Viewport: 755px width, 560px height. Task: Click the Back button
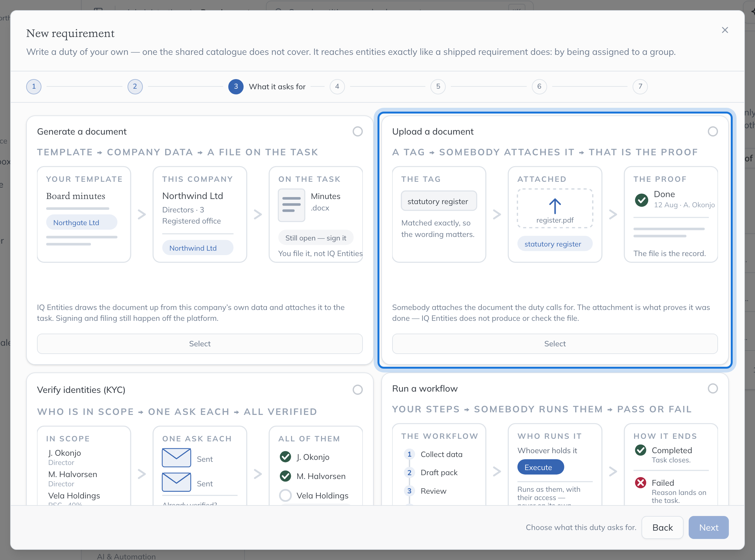[x=663, y=527]
